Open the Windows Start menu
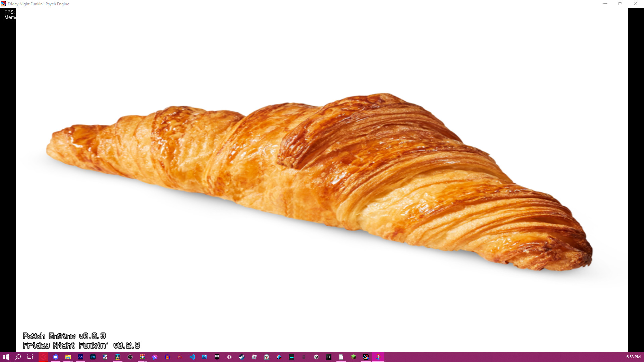This screenshot has width=644, height=362. (6, 357)
